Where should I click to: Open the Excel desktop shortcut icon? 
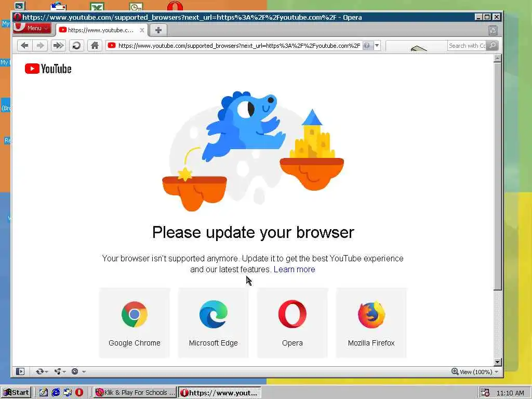click(97, 6)
